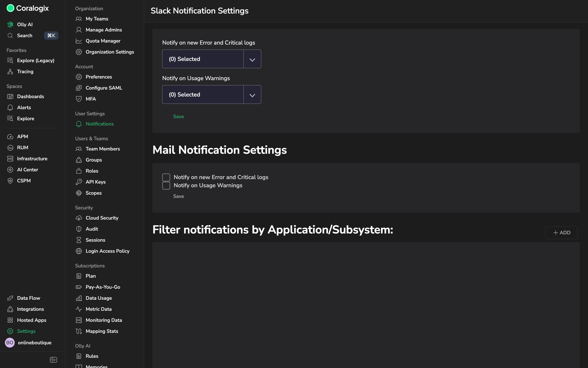Click the onlineboutique BO avatar
The height and width of the screenshot is (368, 588).
[10, 342]
